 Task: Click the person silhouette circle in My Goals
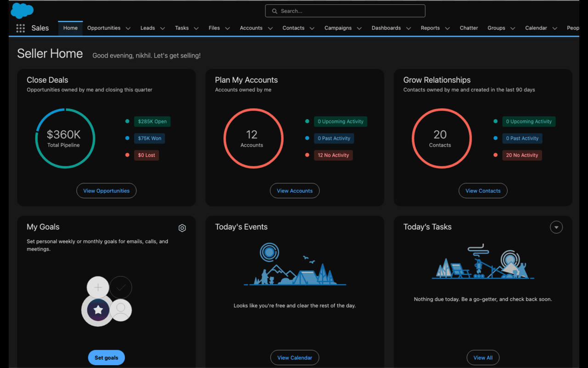(x=121, y=310)
